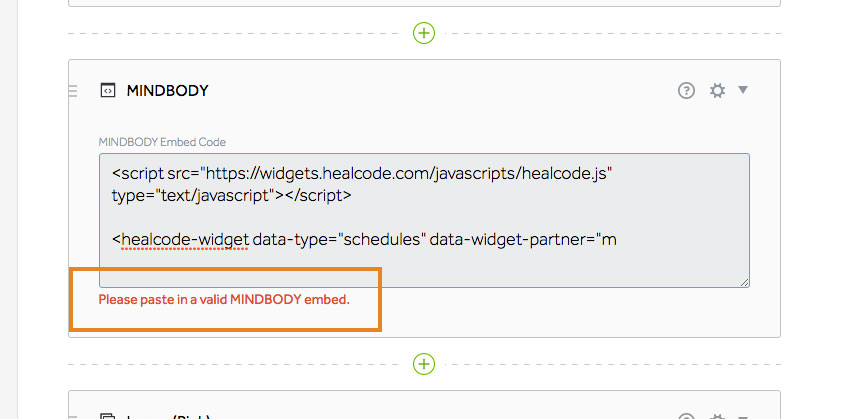Image resolution: width=843 pixels, height=419 pixels.
Task: Click the embed code text area resize handle
Action: [x=745, y=282]
